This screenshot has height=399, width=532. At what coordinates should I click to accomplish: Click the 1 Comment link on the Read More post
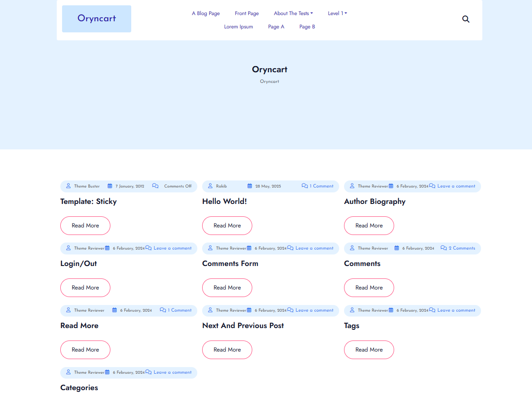180,310
